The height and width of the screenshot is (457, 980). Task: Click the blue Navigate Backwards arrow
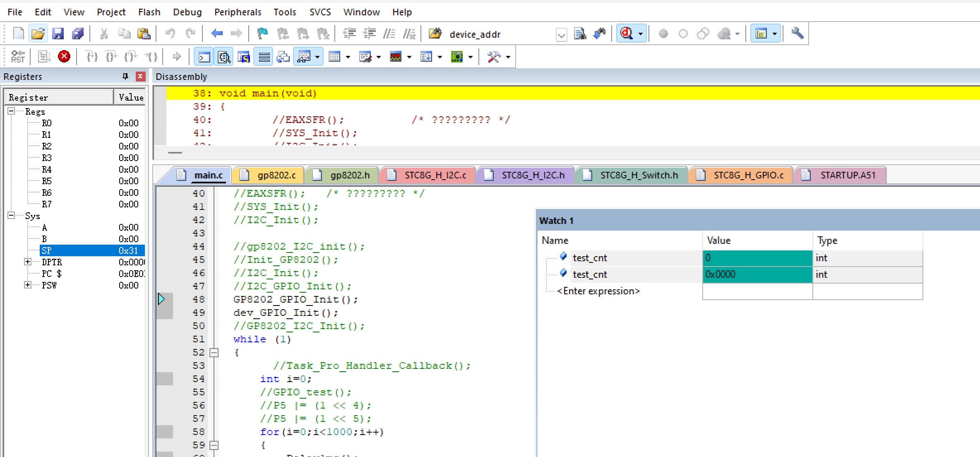(216, 34)
